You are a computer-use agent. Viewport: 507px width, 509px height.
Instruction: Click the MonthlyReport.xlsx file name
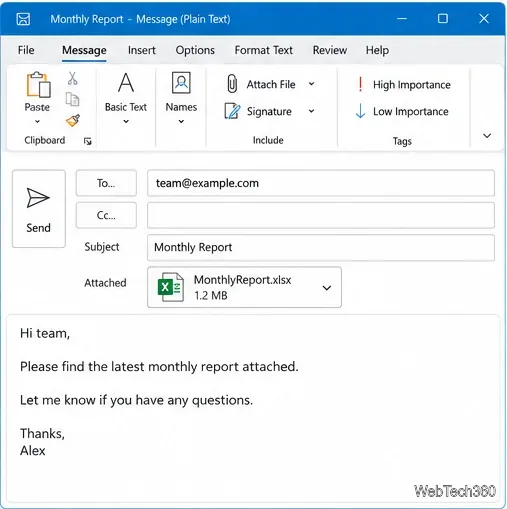point(242,280)
